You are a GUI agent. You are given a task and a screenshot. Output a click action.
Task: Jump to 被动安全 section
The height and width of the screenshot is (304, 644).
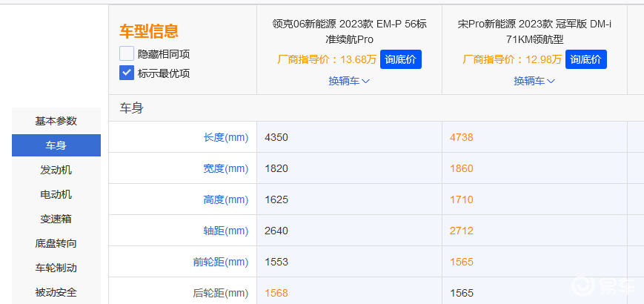click(56, 292)
